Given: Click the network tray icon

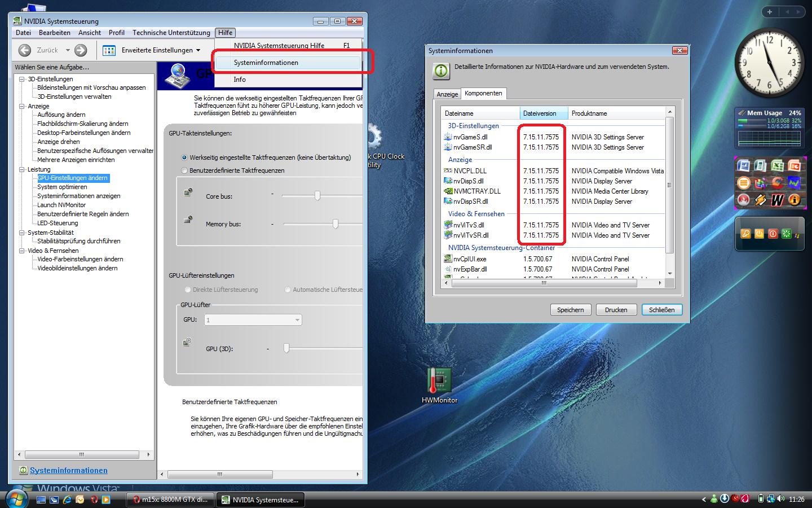Looking at the screenshot, I should point(771,499).
